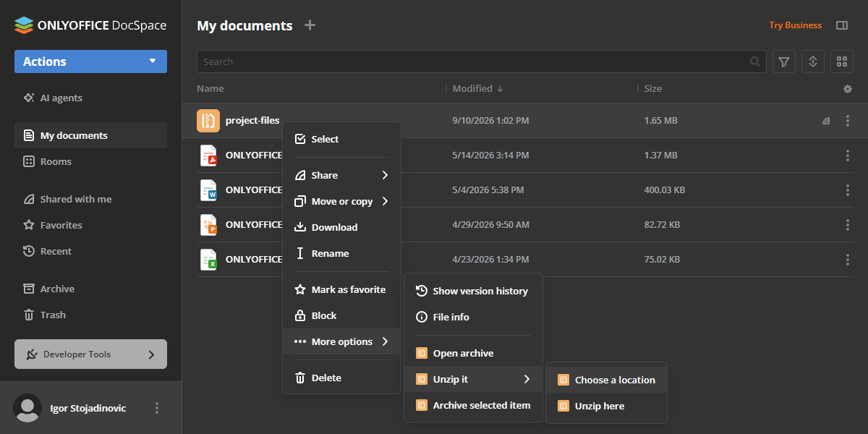Screen dimensions: 868x434
Task: Select Archive selected item
Action: [473, 405]
